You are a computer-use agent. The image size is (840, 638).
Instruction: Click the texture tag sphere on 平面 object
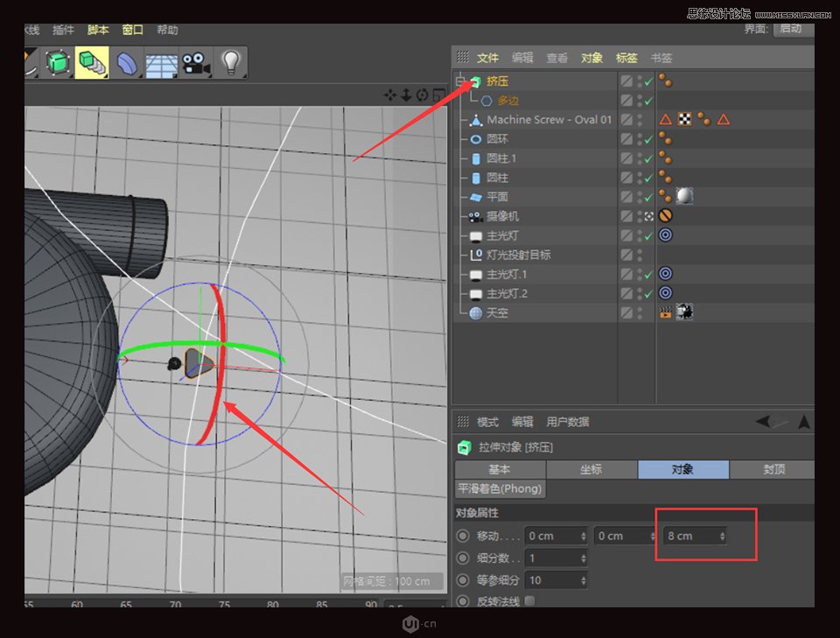point(685,196)
